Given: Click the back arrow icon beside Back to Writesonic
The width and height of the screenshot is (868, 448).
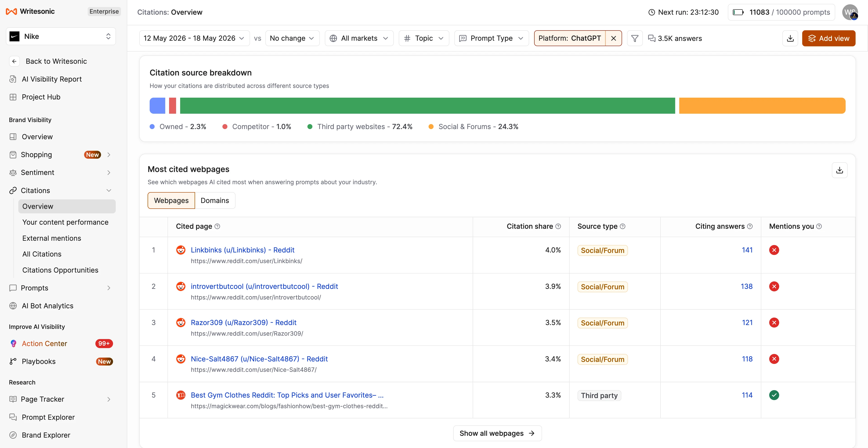Looking at the screenshot, I should coord(14,61).
